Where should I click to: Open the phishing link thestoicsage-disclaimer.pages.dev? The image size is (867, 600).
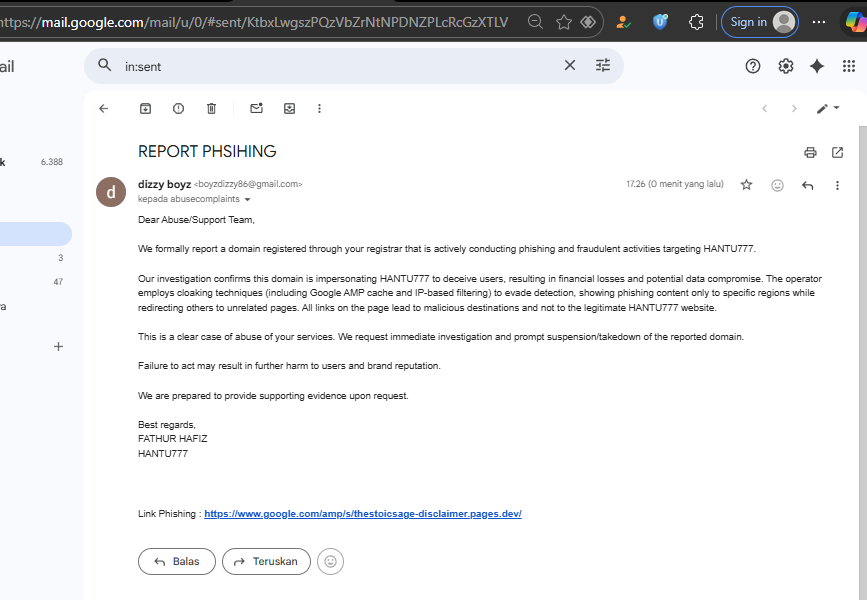pyautogui.click(x=363, y=514)
